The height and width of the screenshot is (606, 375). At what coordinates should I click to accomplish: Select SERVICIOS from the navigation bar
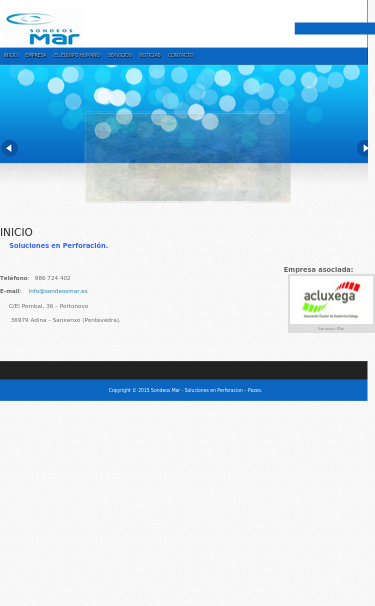click(120, 56)
